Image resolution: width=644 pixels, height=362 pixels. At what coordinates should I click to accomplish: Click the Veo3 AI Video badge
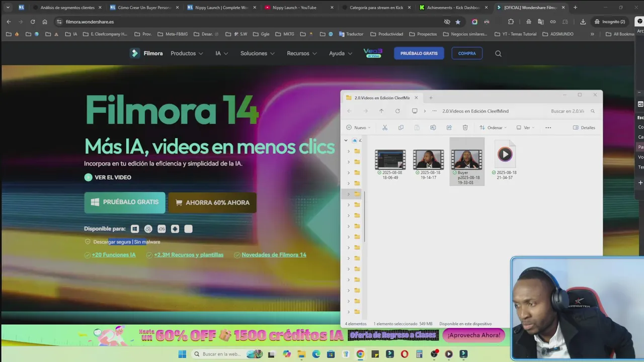point(373,53)
